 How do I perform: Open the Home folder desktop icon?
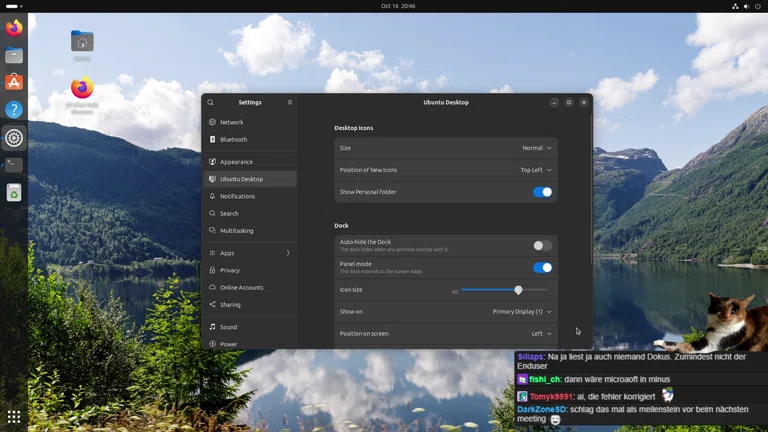tap(82, 43)
